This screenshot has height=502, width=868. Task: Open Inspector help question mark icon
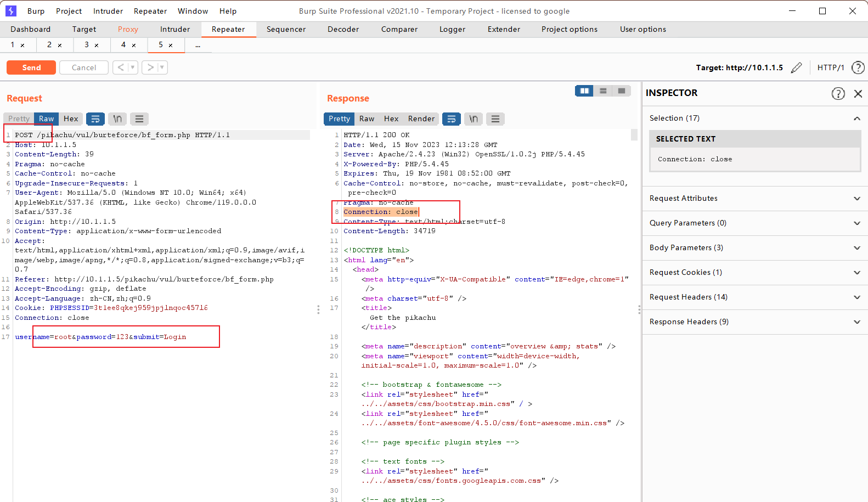(838, 93)
